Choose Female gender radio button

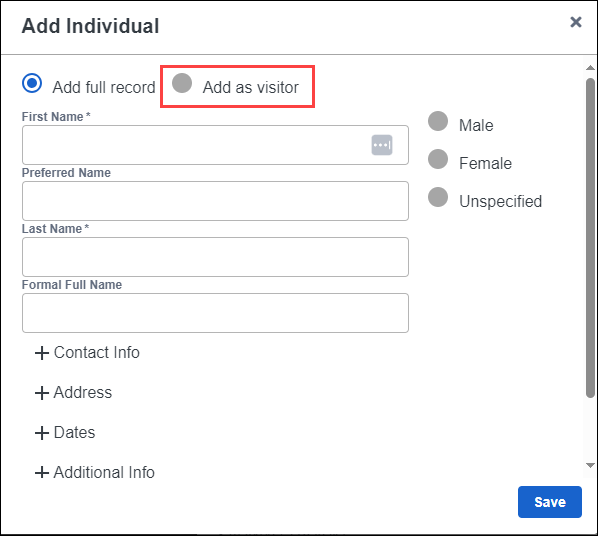tap(438, 159)
